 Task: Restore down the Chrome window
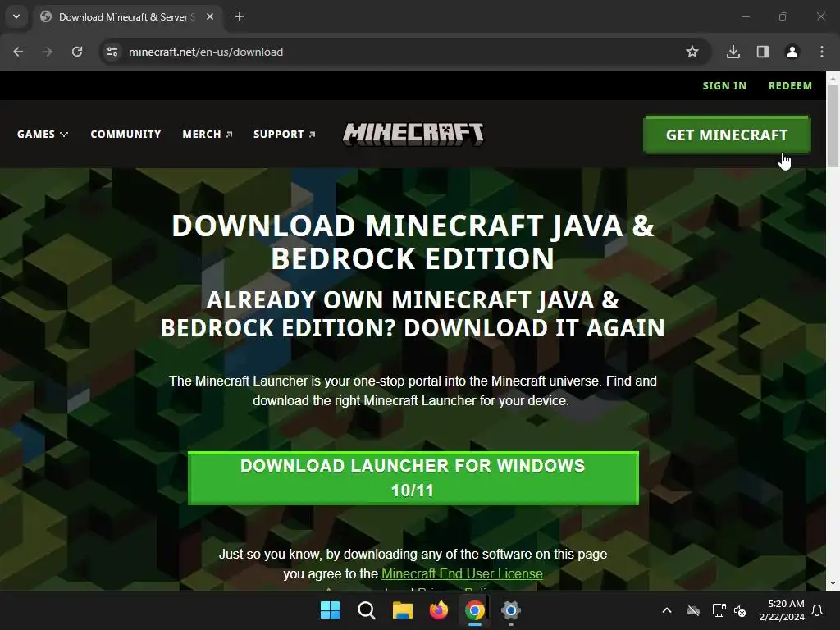pos(783,16)
